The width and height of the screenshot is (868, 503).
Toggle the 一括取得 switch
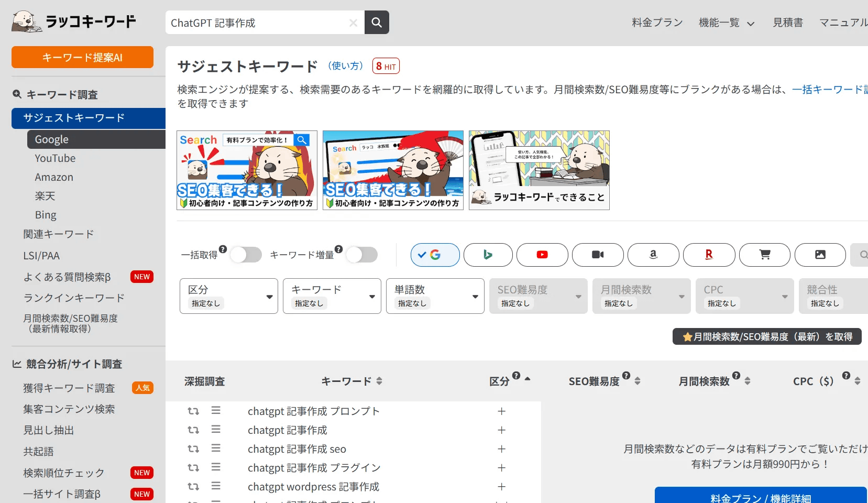coord(246,255)
